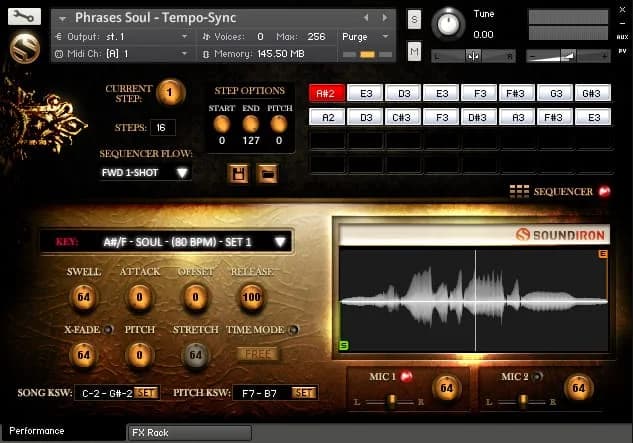633x443 pixels.
Task: Toggle the X-FADE switch
Action: tap(108, 329)
